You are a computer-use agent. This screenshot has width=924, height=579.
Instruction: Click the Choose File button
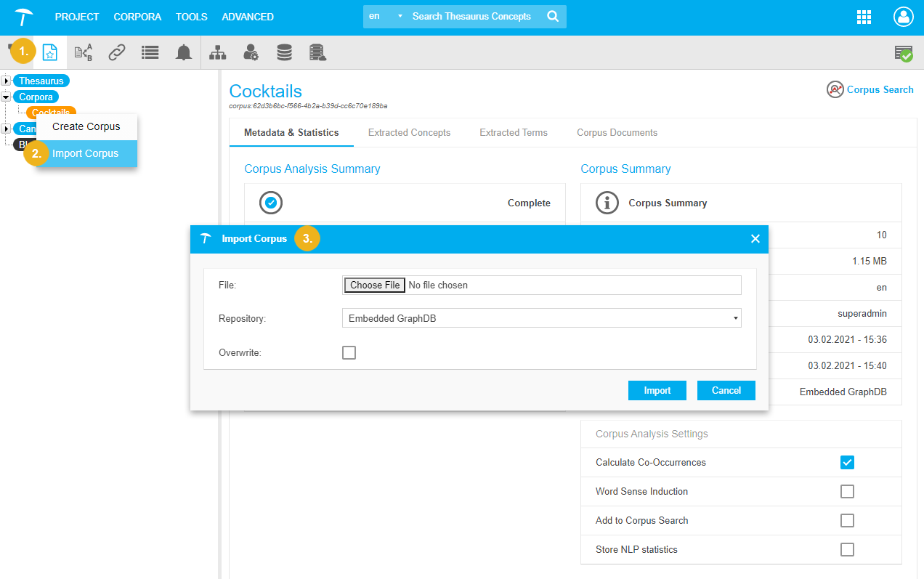[x=374, y=286]
